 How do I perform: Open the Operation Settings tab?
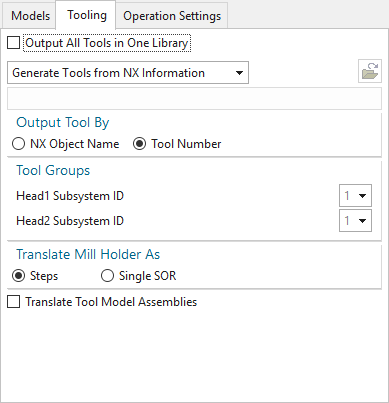coord(172,16)
